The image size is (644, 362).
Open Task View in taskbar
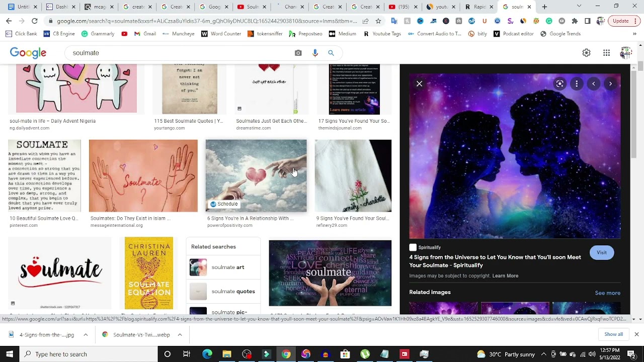[x=187, y=354]
